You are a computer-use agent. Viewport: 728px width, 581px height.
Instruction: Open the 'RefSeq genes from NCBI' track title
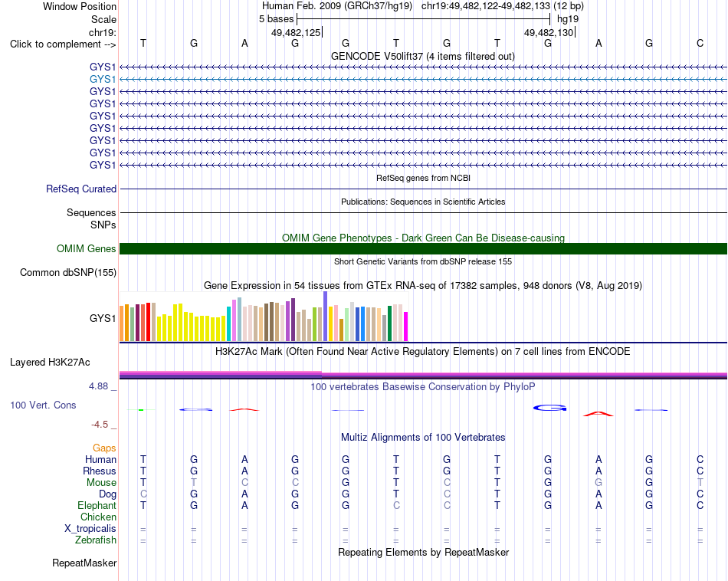pyautogui.click(x=423, y=178)
